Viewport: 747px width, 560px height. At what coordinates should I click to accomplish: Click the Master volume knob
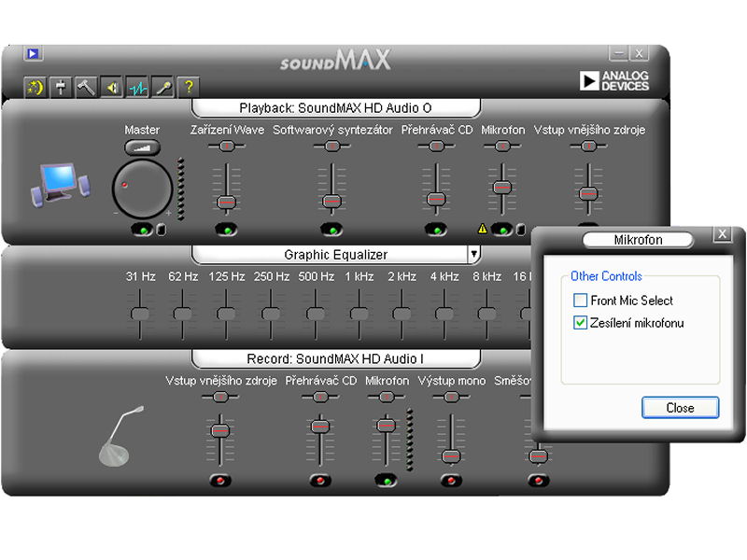[x=142, y=189]
